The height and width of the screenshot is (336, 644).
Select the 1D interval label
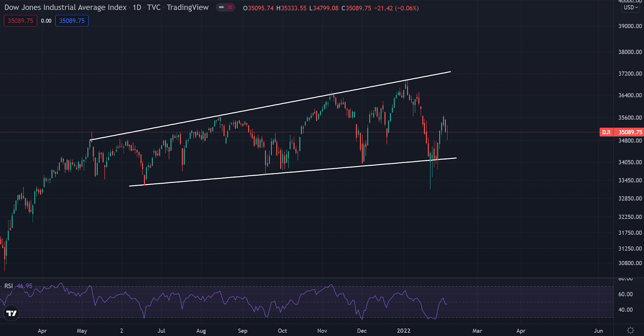[x=137, y=8]
